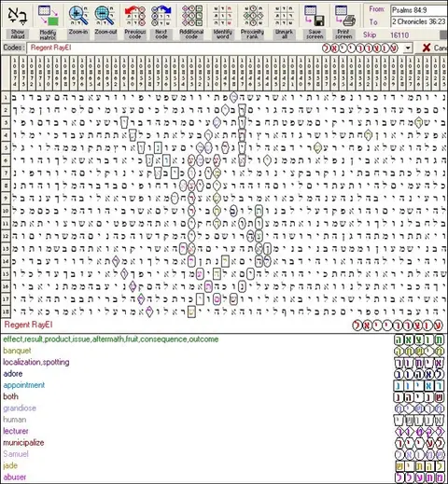The image size is (448, 484).
Task: Select matrix row number 18 header
Action: pos(6,311)
